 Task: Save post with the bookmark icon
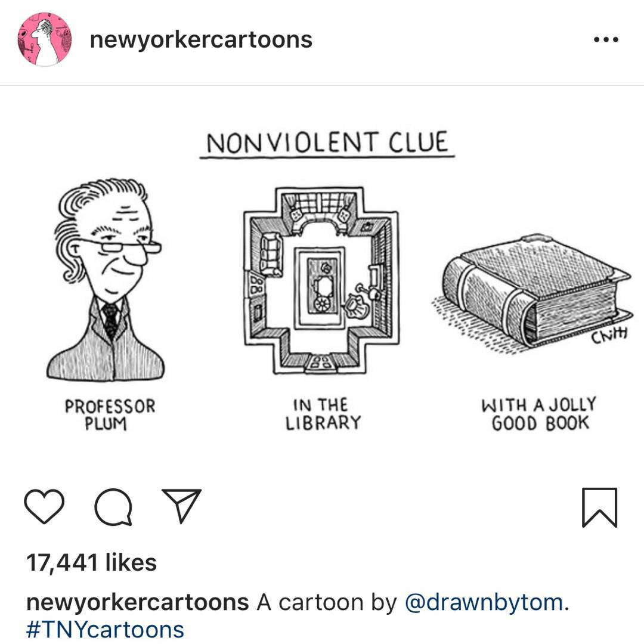click(600, 507)
